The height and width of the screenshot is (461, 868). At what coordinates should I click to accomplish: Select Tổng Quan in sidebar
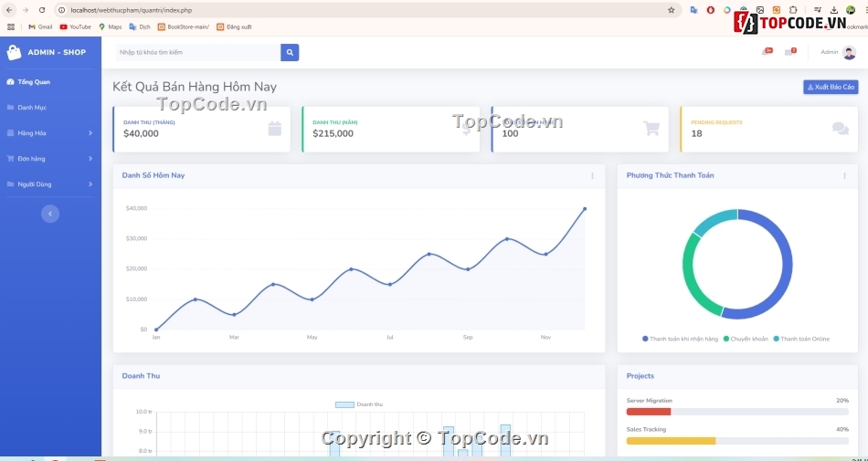coord(28,82)
